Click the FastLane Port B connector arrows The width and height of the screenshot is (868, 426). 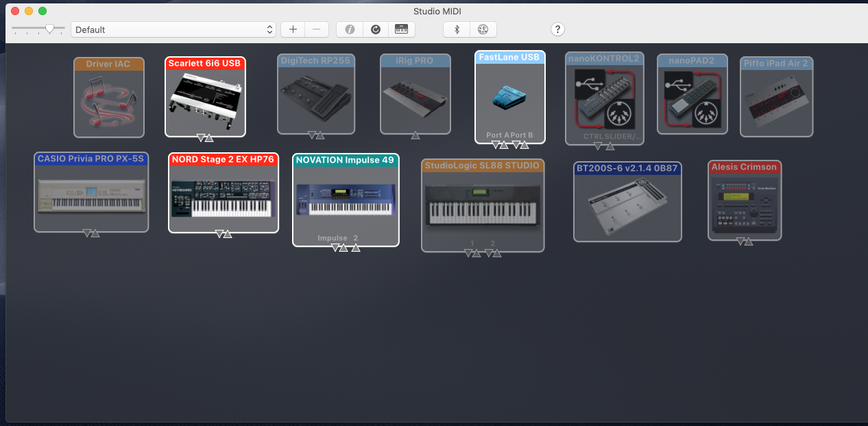point(520,145)
